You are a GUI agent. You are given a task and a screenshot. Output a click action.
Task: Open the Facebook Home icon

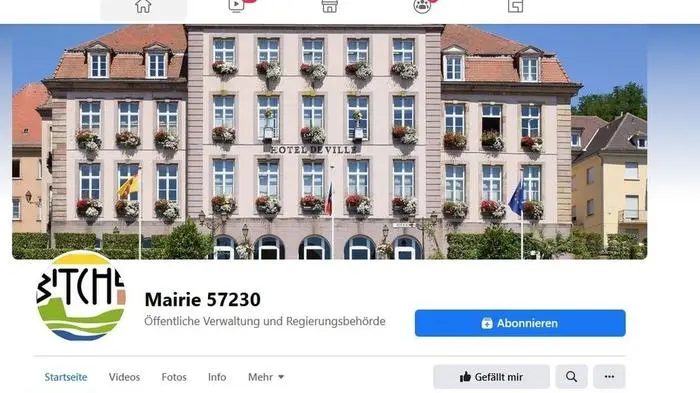143,6
